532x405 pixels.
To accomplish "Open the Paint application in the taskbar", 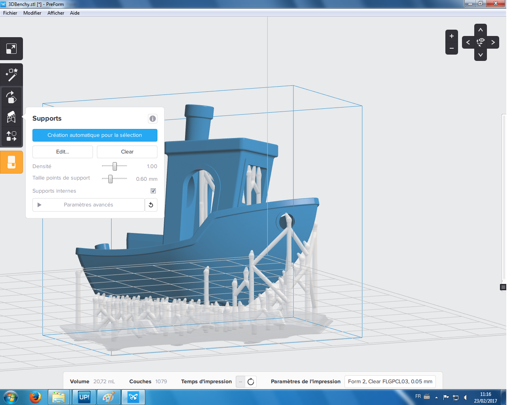I will pyautogui.click(x=108, y=397).
